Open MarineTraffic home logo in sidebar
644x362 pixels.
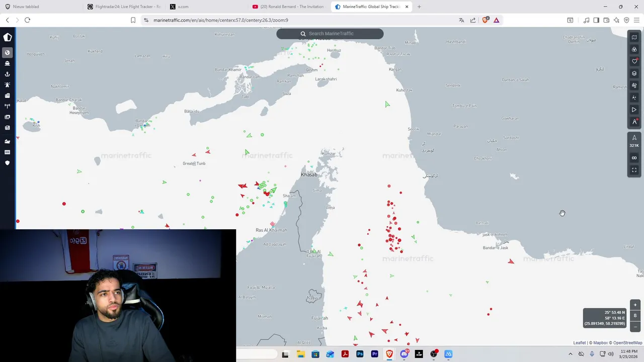click(x=8, y=37)
